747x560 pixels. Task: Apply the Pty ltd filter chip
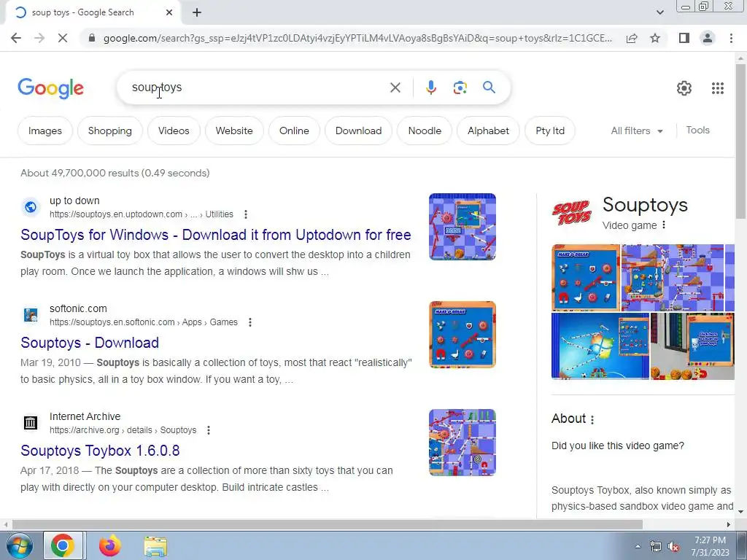tap(550, 131)
